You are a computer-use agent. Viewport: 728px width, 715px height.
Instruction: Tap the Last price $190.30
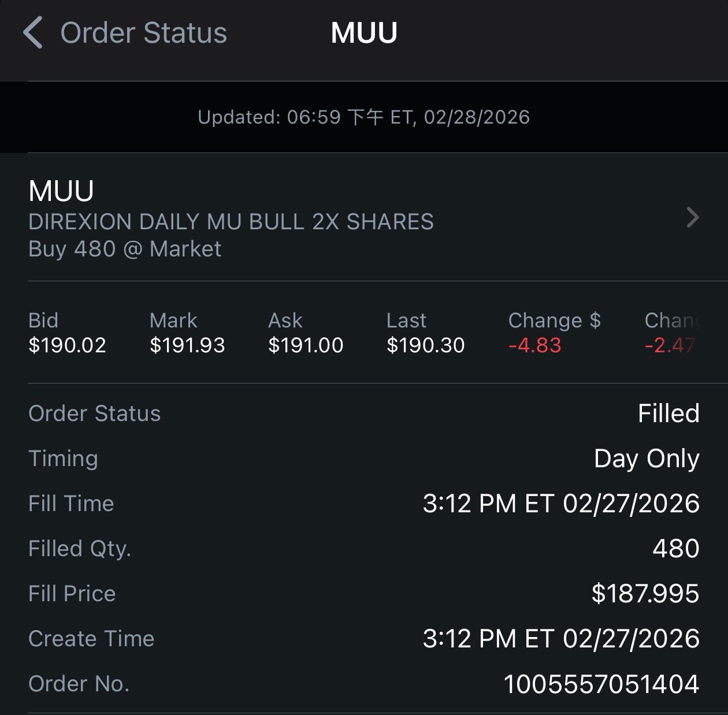[425, 345]
